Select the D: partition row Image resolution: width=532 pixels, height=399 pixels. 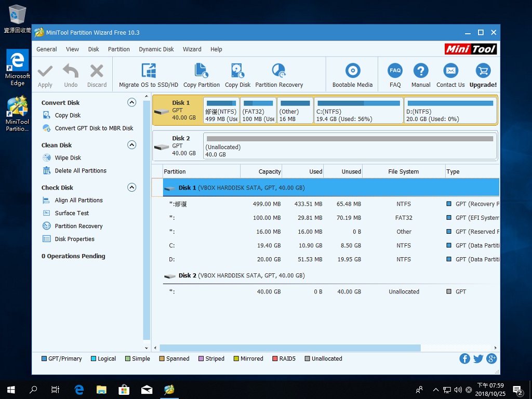click(331, 259)
